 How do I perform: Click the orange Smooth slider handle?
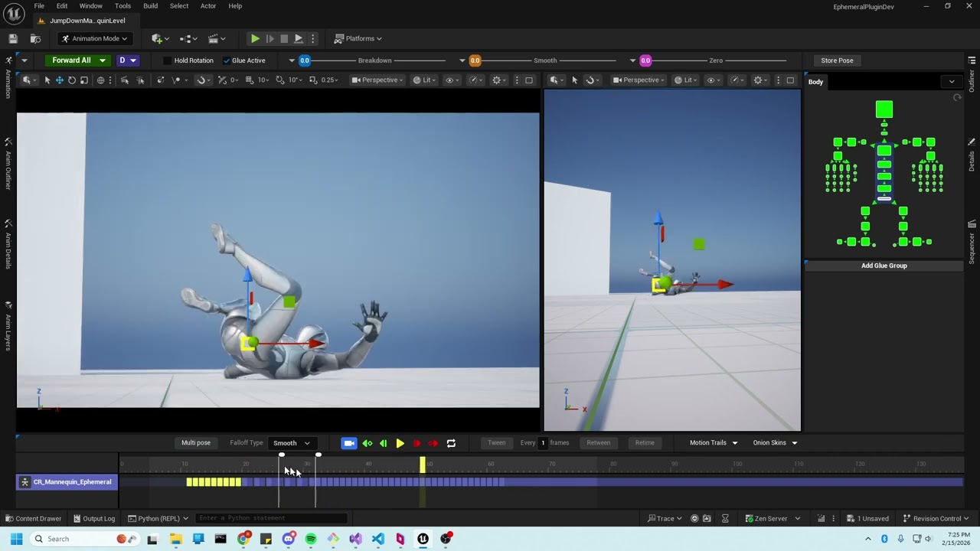[475, 60]
